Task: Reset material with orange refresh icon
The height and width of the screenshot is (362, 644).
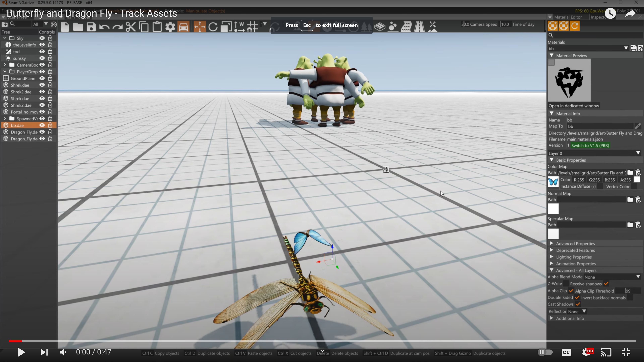Action: tap(575, 26)
